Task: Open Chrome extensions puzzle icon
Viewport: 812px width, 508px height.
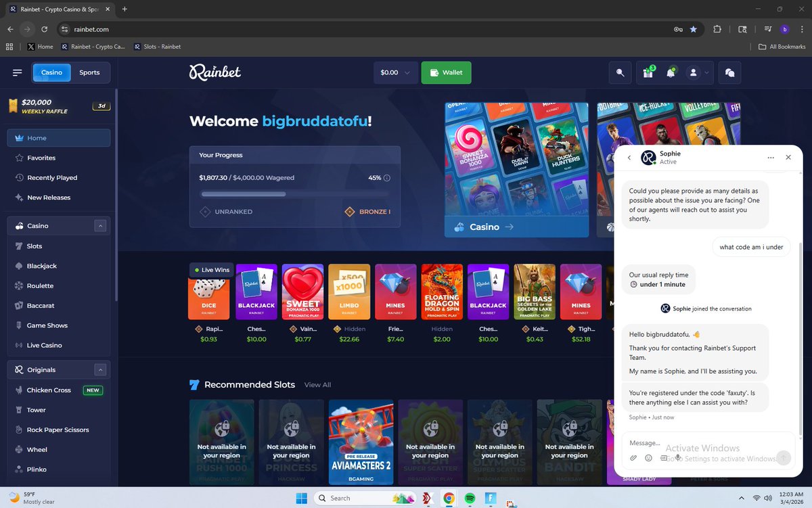Action: [717, 29]
